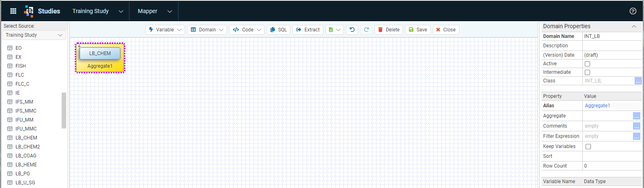Enable the Active checkbox
The image size is (644, 188).
click(587, 64)
